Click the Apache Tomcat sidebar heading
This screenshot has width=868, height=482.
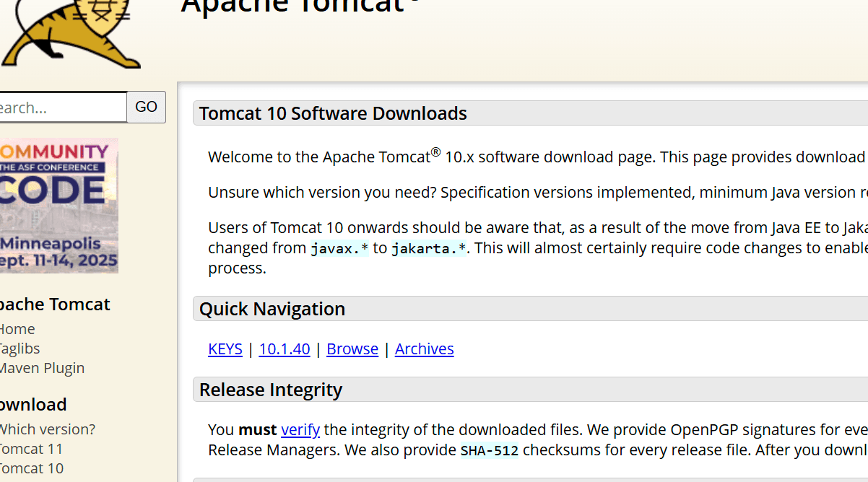tap(55, 304)
